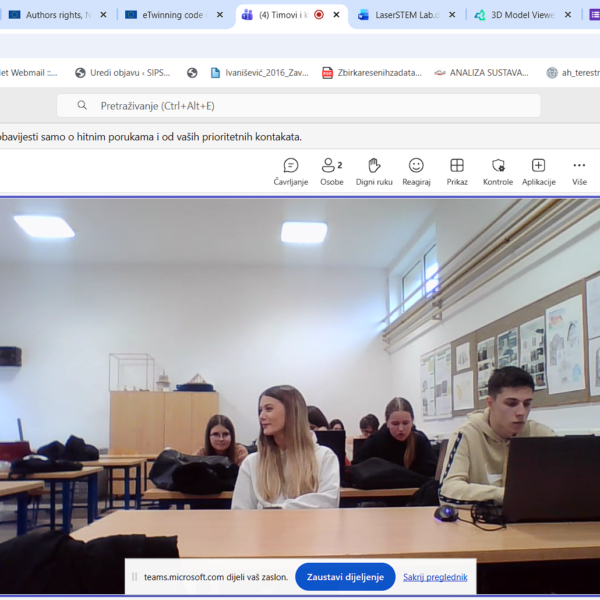Show the Osobe participants list
This screenshot has height=600, width=600.
(331, 171)
